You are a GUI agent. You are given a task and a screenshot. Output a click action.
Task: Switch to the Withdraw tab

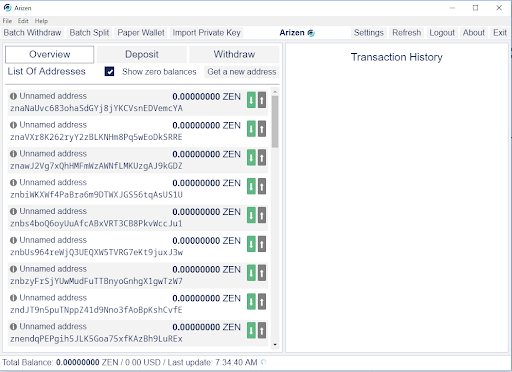[234, 54]
